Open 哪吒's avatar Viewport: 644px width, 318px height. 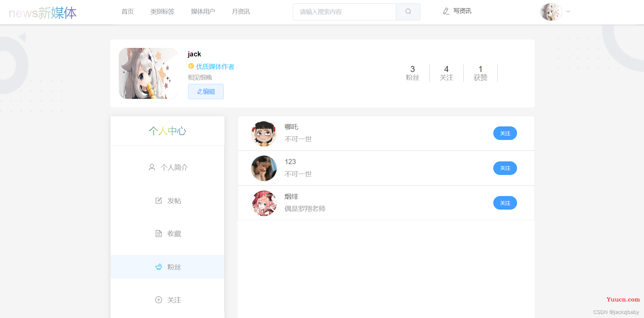tap(264, 134)
